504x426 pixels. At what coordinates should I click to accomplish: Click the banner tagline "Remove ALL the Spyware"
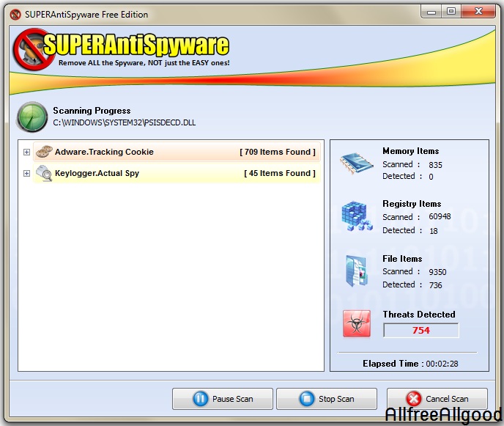tap(144, 63)
